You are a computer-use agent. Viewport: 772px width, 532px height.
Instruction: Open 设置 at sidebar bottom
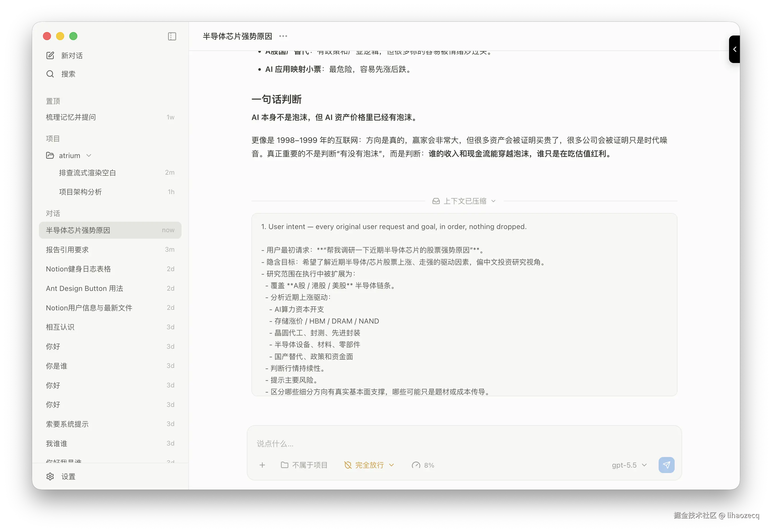(x=61, y=476)
